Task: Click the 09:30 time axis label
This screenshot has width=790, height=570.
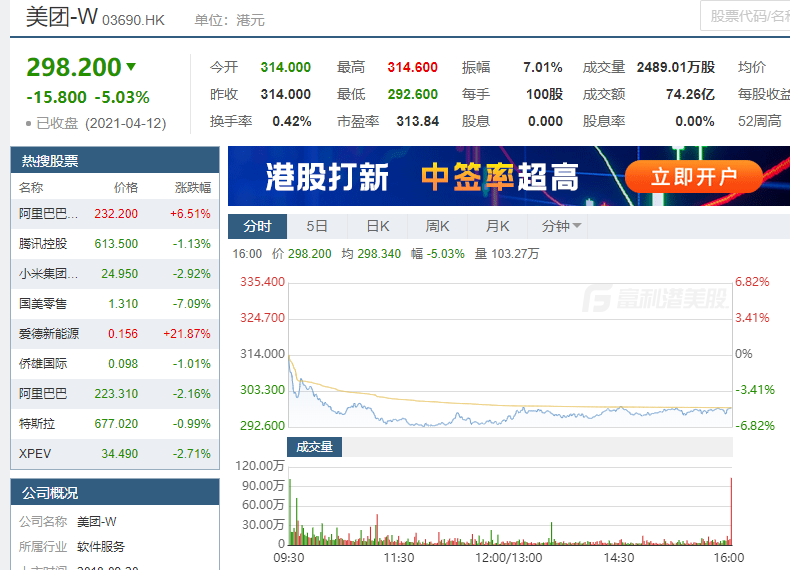Action: (289, 557)
